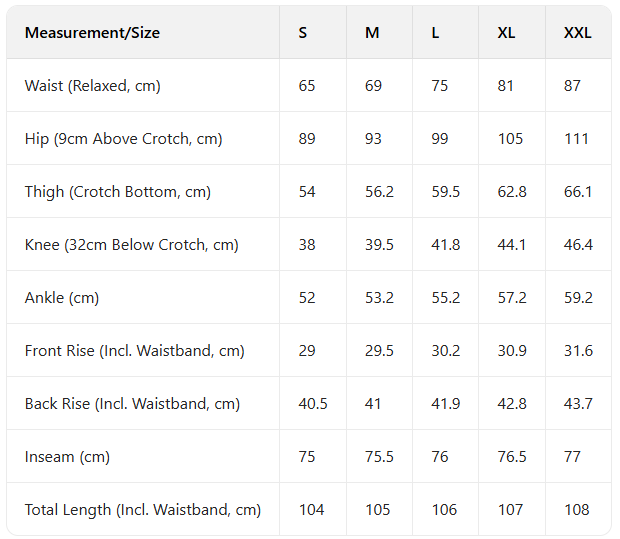Click the Measurement/Size column header
The width and height of the screenshot is (620, 539).
click(x=92, y=33)
